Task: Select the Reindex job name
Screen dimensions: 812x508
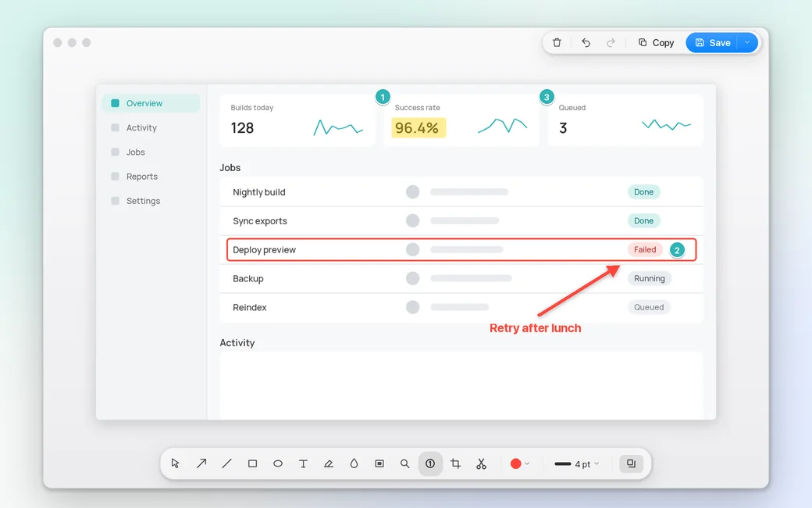Action: click(250, 307)
